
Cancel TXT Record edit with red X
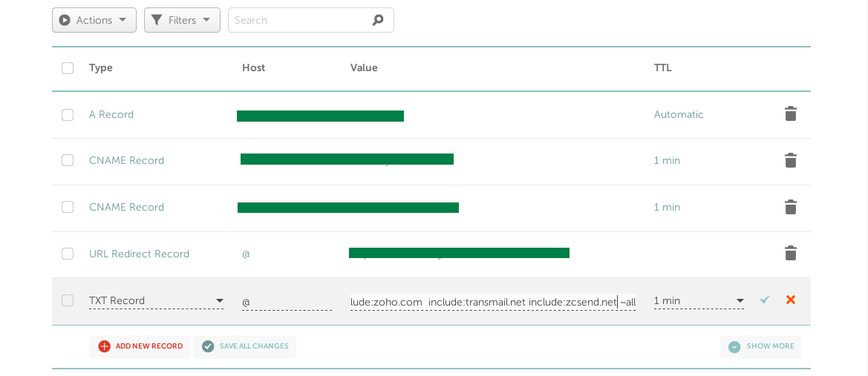tap(791, 300)
